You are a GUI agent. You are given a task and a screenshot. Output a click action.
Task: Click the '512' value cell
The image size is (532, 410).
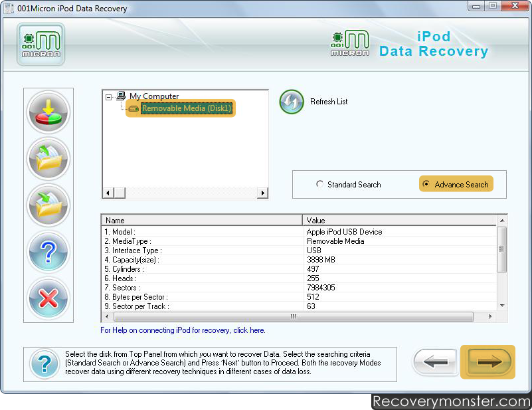(x=313, y=297)
